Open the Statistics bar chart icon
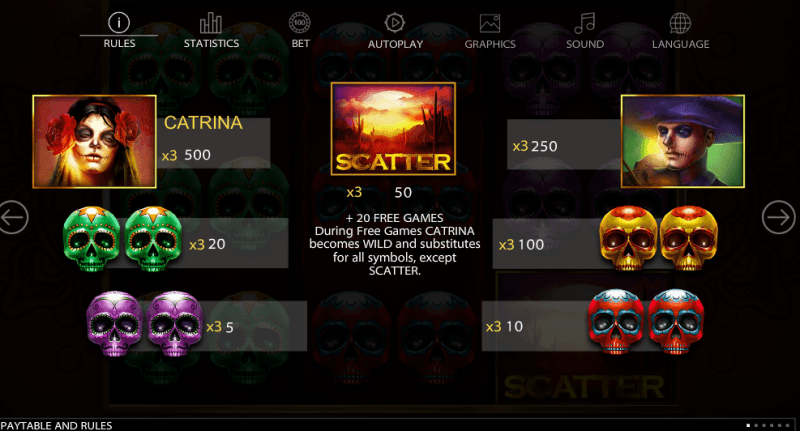 click(211, 23)
